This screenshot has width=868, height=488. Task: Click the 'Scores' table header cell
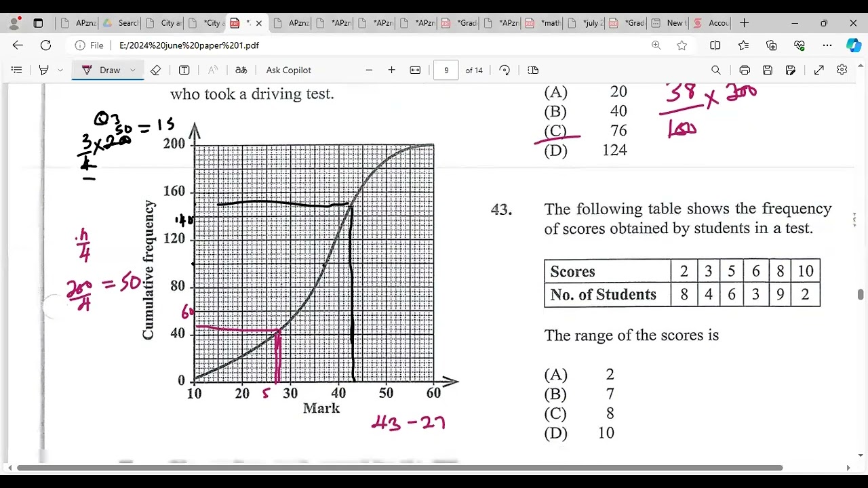coord(607,271)
